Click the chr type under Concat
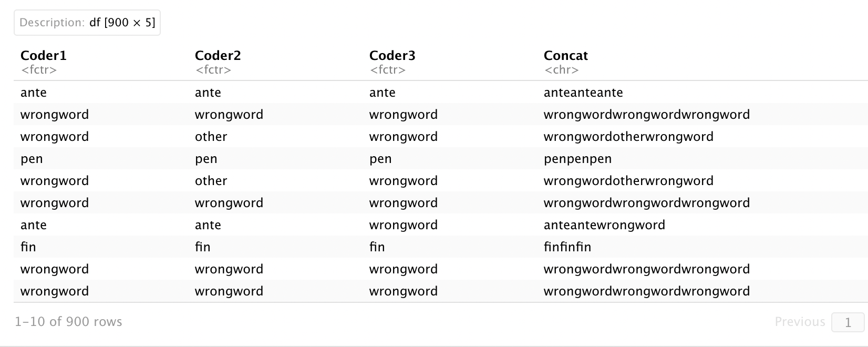 [x=562, y=70]
